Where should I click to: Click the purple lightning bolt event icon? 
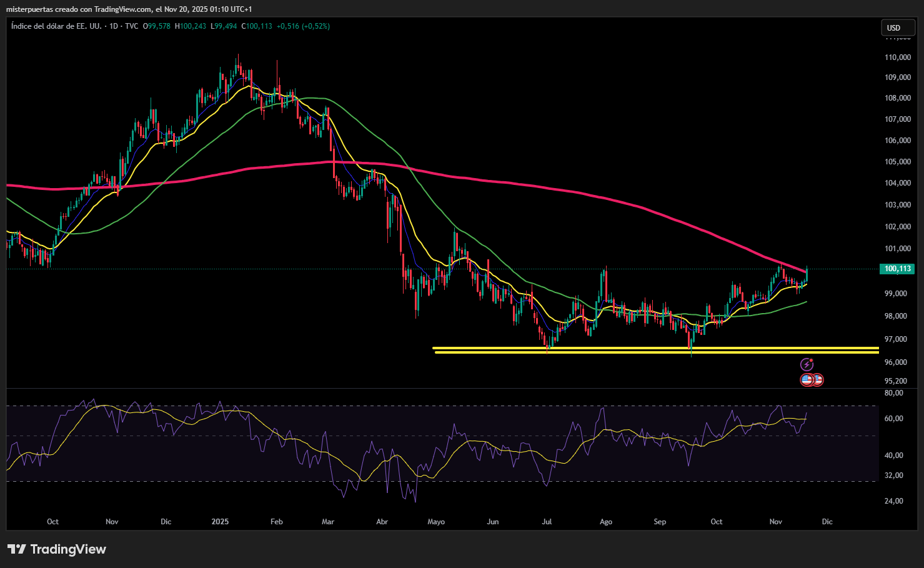click(x=807, y=364)
